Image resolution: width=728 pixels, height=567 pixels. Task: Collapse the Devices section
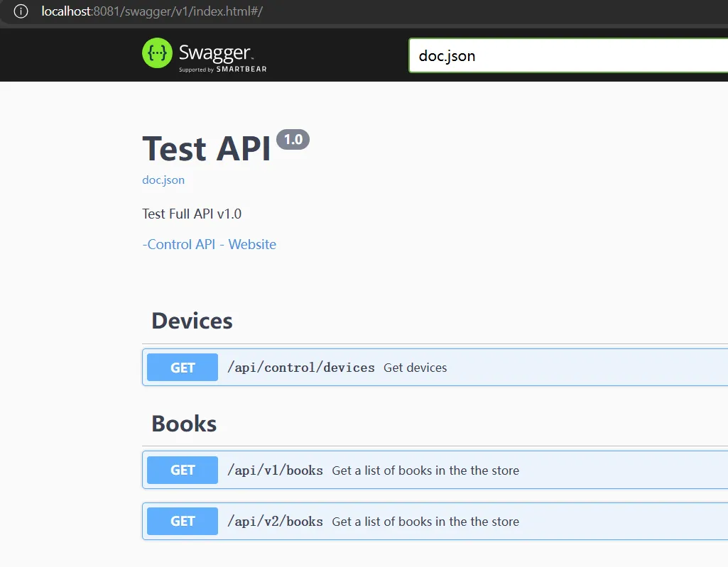(192, 321)
